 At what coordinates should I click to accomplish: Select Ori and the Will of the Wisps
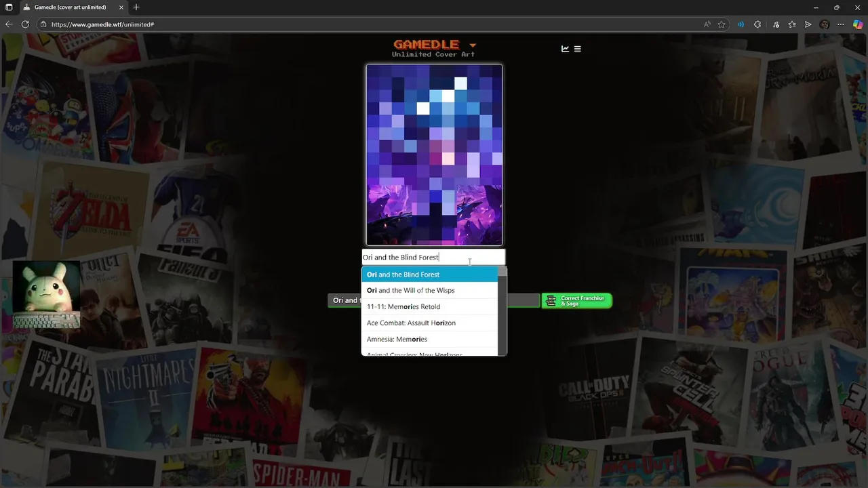pos(429,290)
